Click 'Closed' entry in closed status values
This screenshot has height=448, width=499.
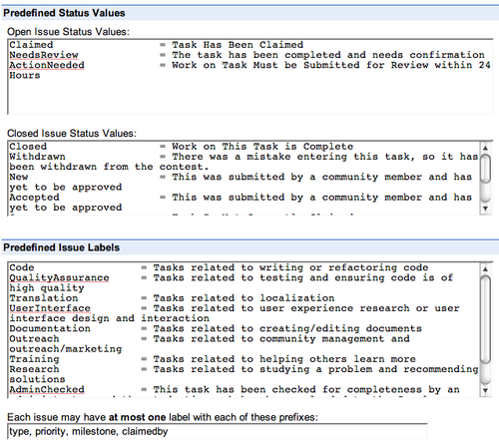[28, 147]
